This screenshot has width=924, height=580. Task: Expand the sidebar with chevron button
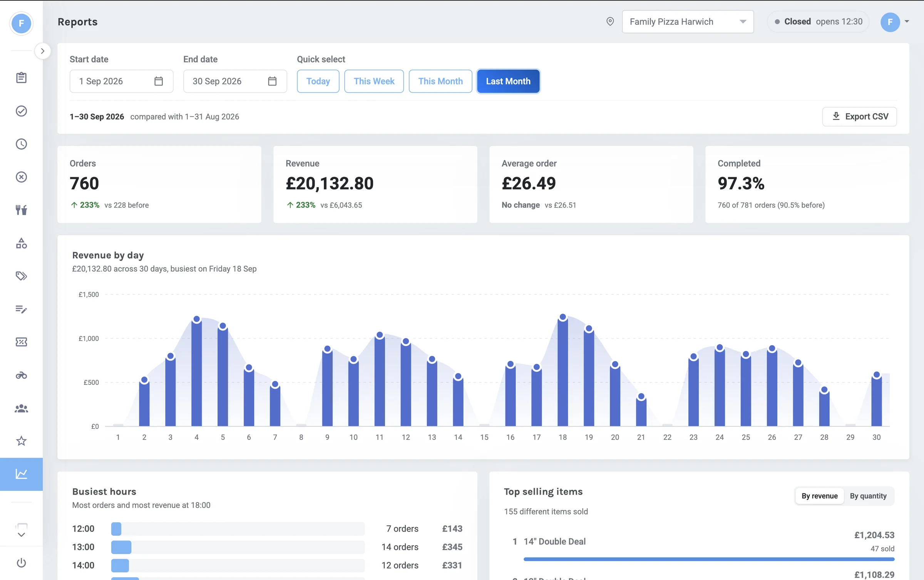43,51
